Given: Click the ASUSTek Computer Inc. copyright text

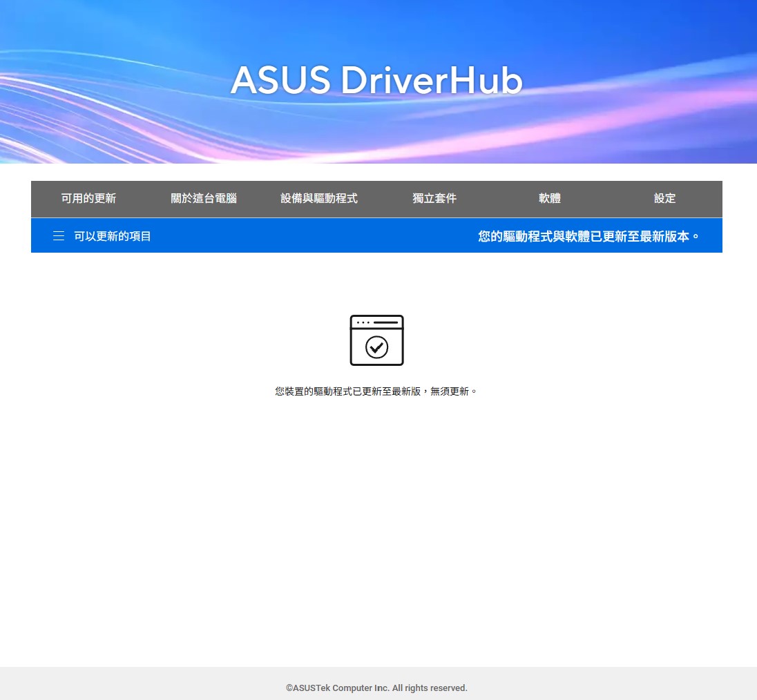Looking at the screenshot, I should 376,688.
